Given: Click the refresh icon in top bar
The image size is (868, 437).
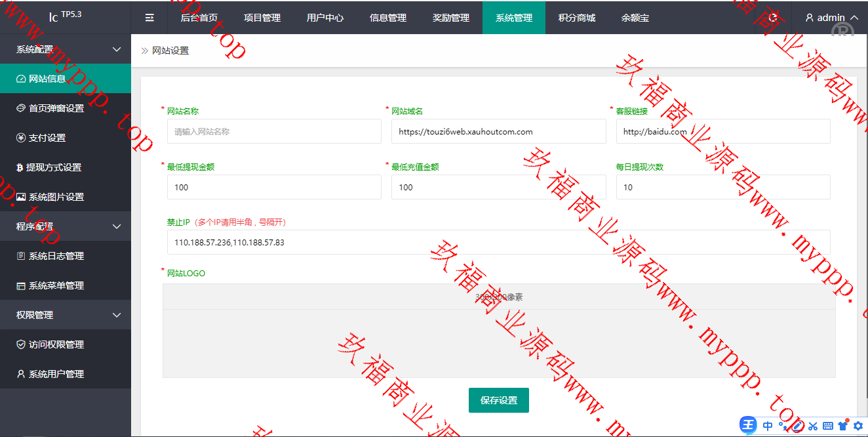Looking at the screenshot, I should (773, 18).
